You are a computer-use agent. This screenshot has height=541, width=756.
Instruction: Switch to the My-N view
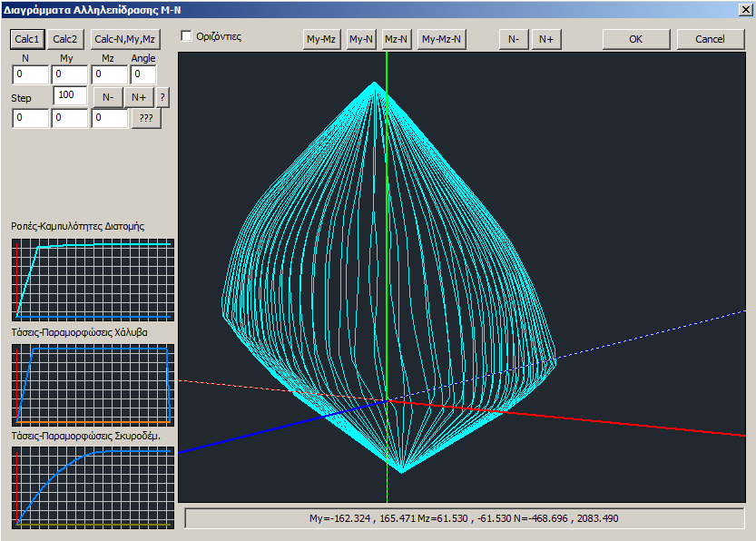[361, 39]
